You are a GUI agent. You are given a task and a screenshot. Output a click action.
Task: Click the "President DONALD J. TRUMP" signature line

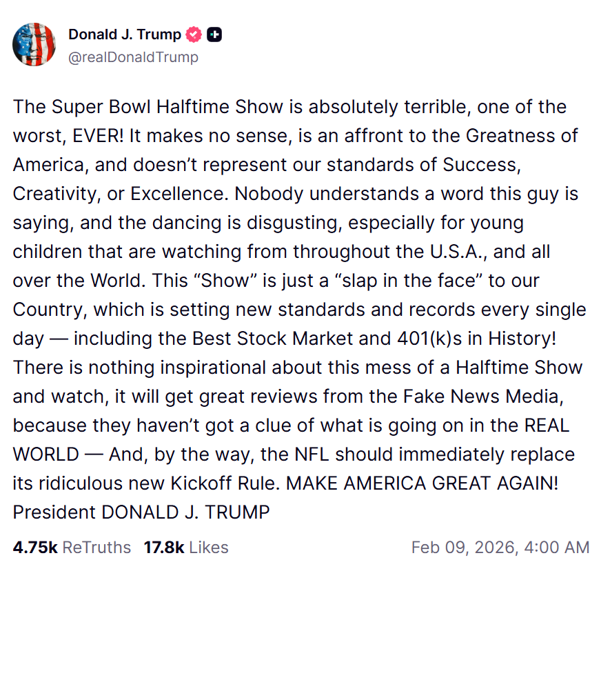(141, 512)
